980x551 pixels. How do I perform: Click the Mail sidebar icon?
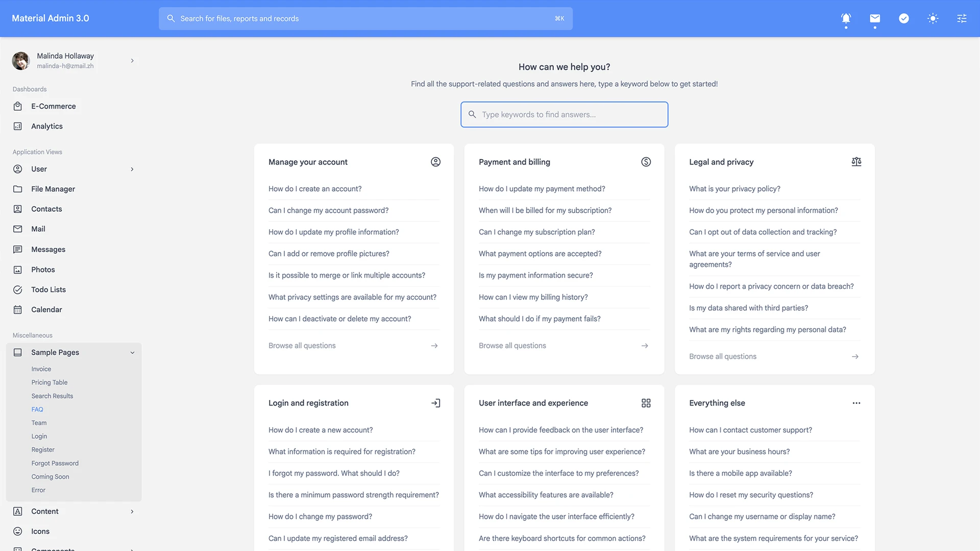[18, 229]
